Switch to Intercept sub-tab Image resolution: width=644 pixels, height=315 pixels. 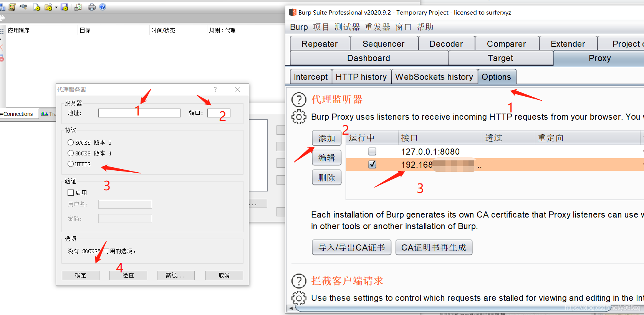tap(311, 77)
